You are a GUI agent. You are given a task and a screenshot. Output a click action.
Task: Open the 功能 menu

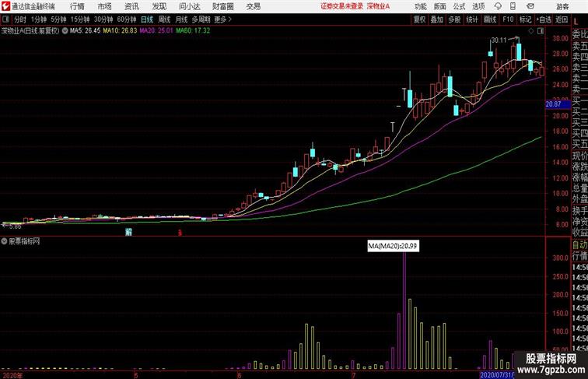pos(420,6)
